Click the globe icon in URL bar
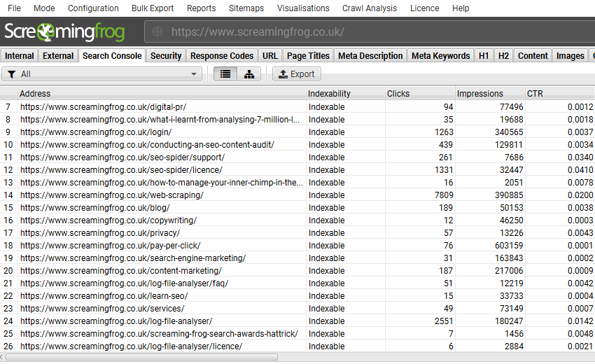This screenshot has width=595, height=364. point(157,31)
